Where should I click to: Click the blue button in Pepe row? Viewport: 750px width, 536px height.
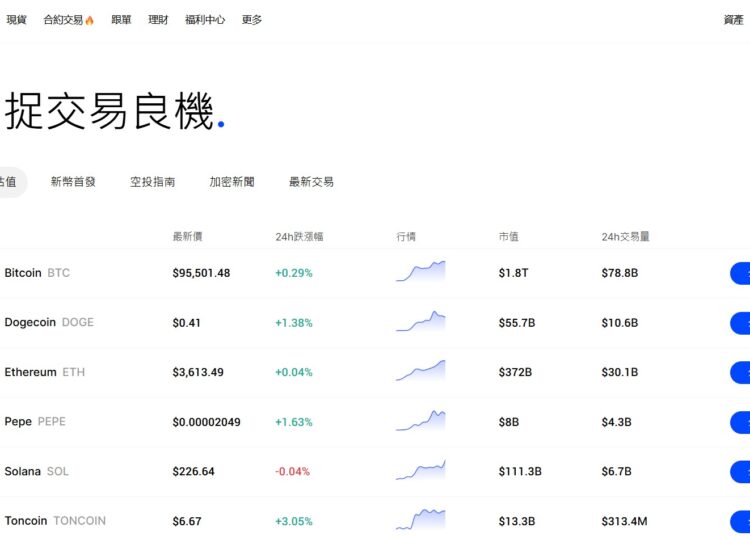click(740, 422)
